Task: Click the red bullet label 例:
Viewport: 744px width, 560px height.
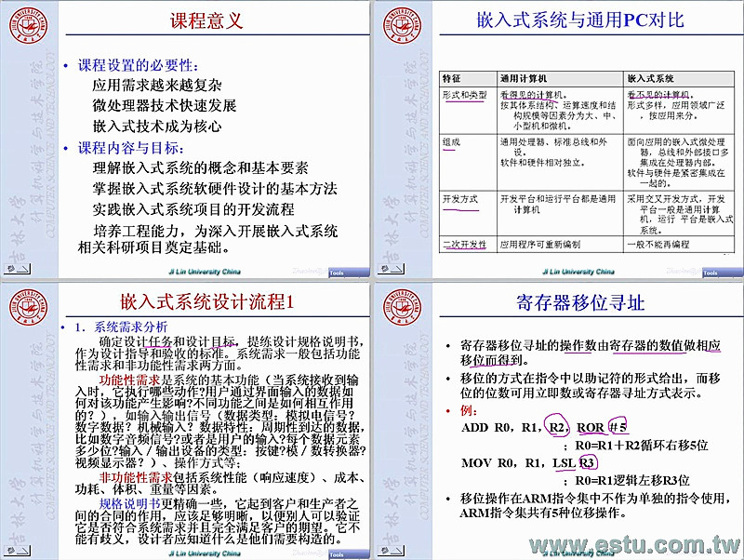Action: click(469, 410)
